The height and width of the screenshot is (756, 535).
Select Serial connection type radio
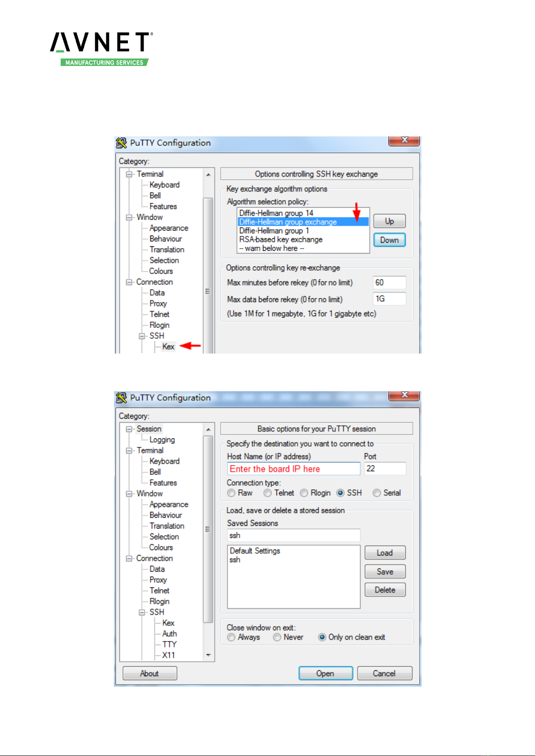click(377, 493)
